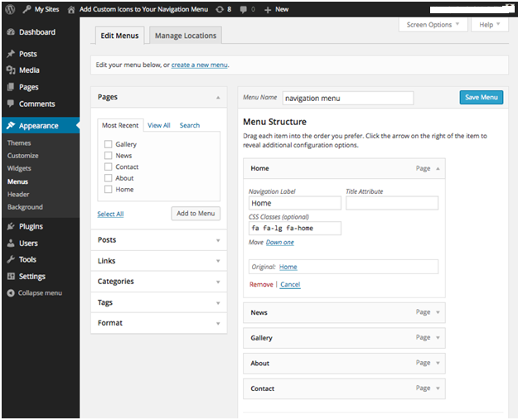Select the Search tab in Pages
The height and width of the screenshot is (420, 518).
[190, 125]
